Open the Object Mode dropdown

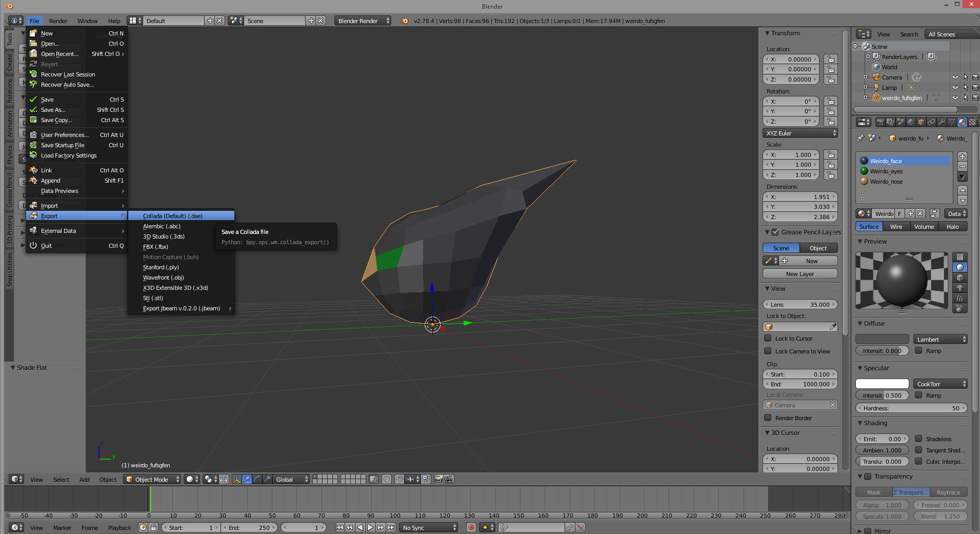(x=152, y=479)
